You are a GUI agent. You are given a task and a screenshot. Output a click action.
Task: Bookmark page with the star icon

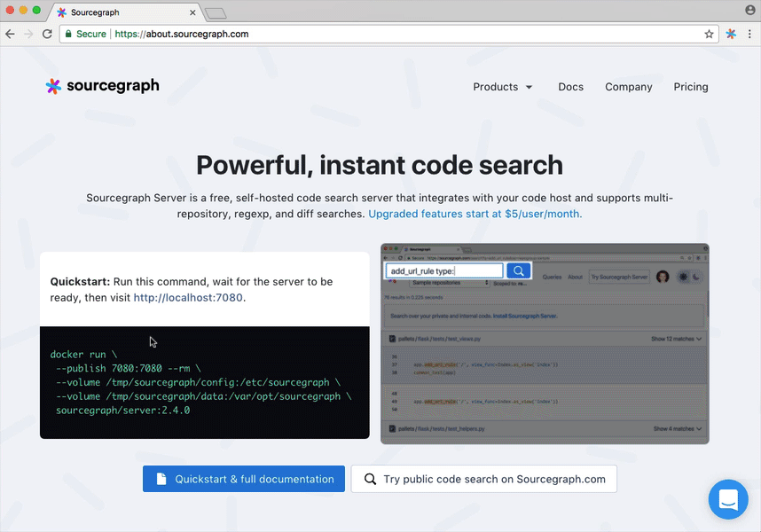[709, 34]
